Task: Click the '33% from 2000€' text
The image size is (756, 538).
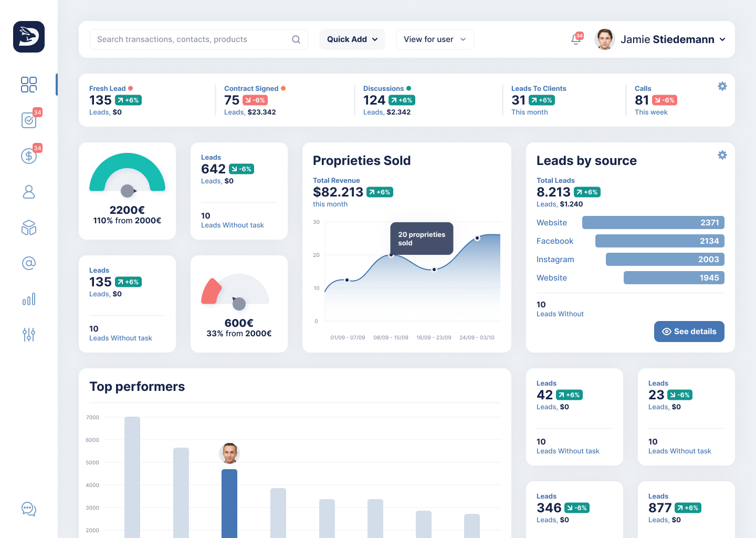Action: 239,334
